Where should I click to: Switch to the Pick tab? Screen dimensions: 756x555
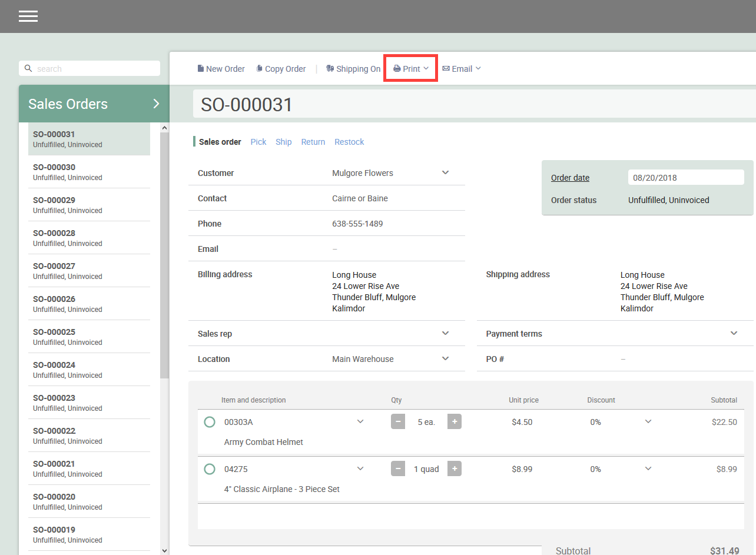tap(258, 142)
